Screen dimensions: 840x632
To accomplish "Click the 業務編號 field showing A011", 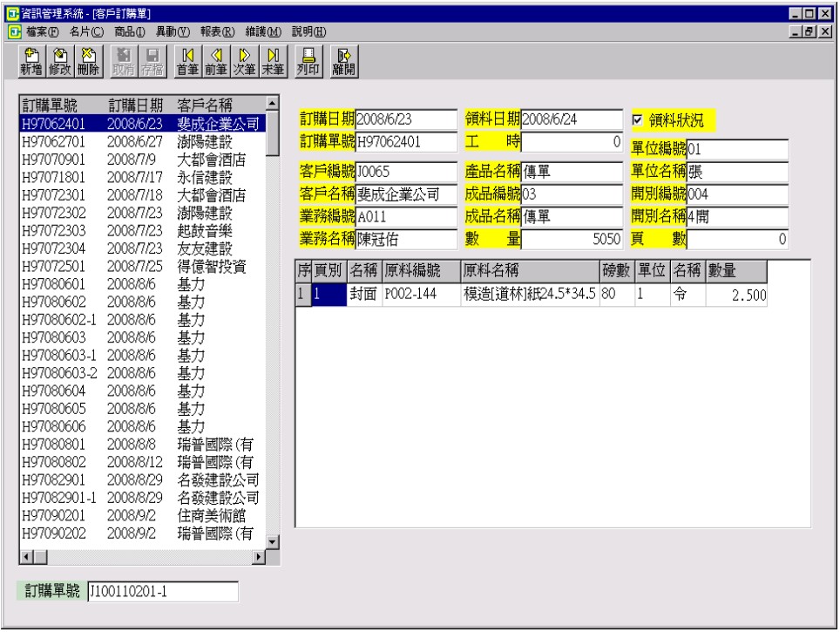I will click(x=406, y=216).
